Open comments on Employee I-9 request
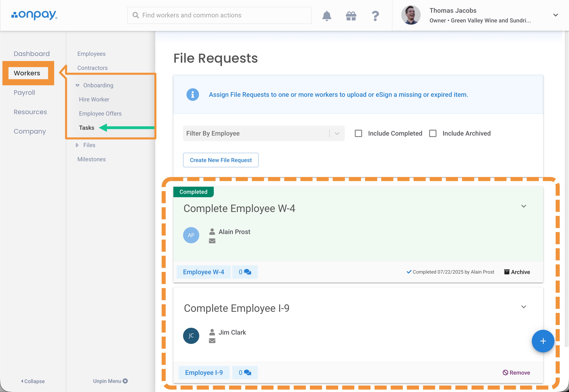 (x=245, y=373)
